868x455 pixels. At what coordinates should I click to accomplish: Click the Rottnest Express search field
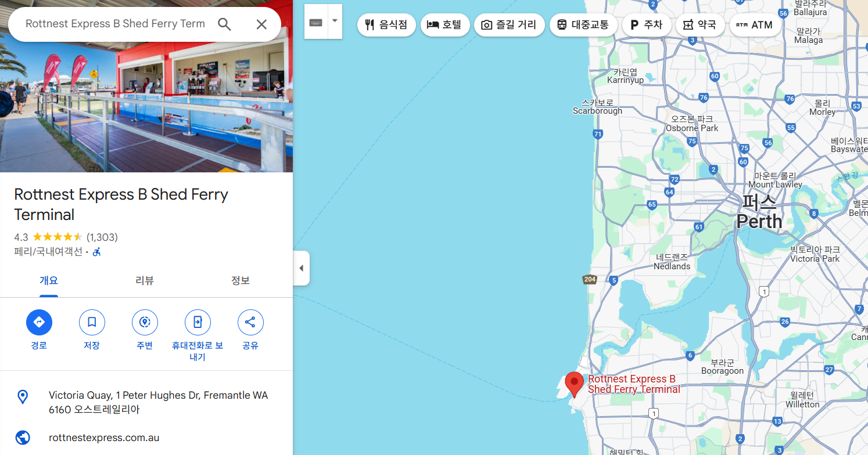115,24
